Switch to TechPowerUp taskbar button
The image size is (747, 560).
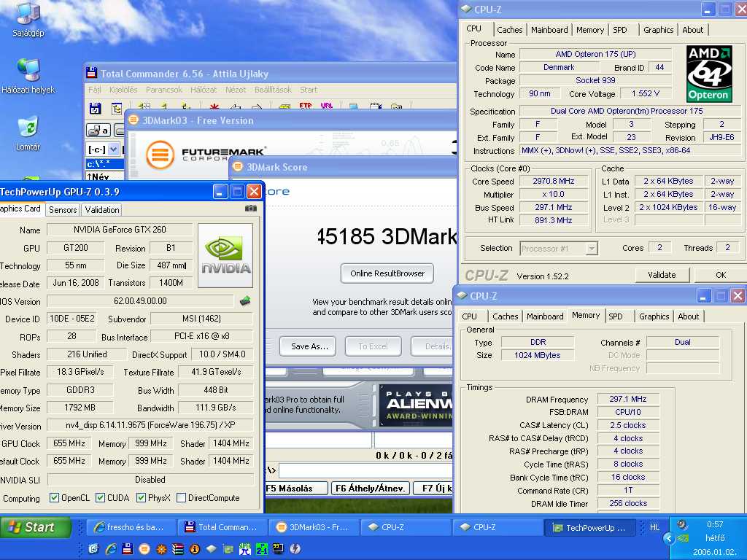click(590, 528)
